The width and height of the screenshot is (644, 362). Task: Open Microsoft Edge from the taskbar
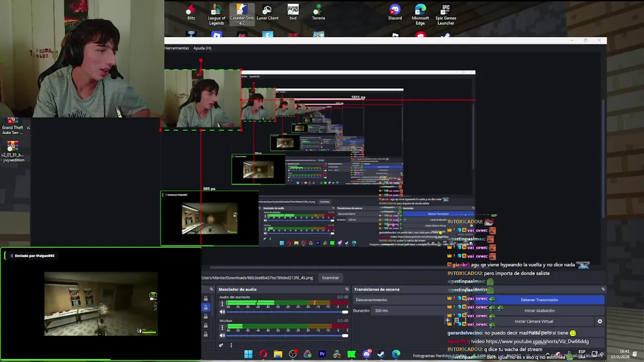click(396, 354)
